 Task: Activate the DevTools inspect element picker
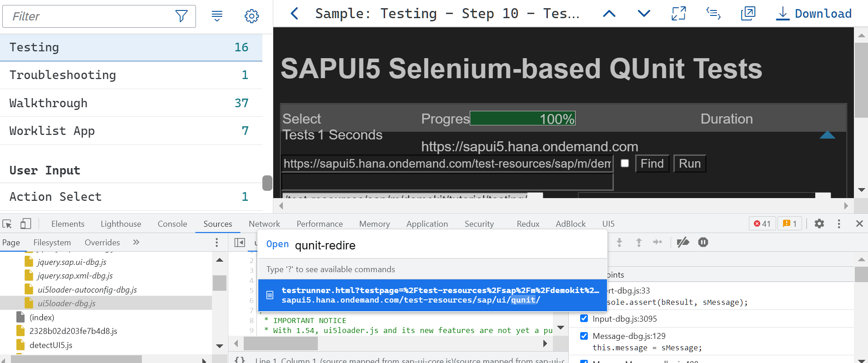coord(7,224)
